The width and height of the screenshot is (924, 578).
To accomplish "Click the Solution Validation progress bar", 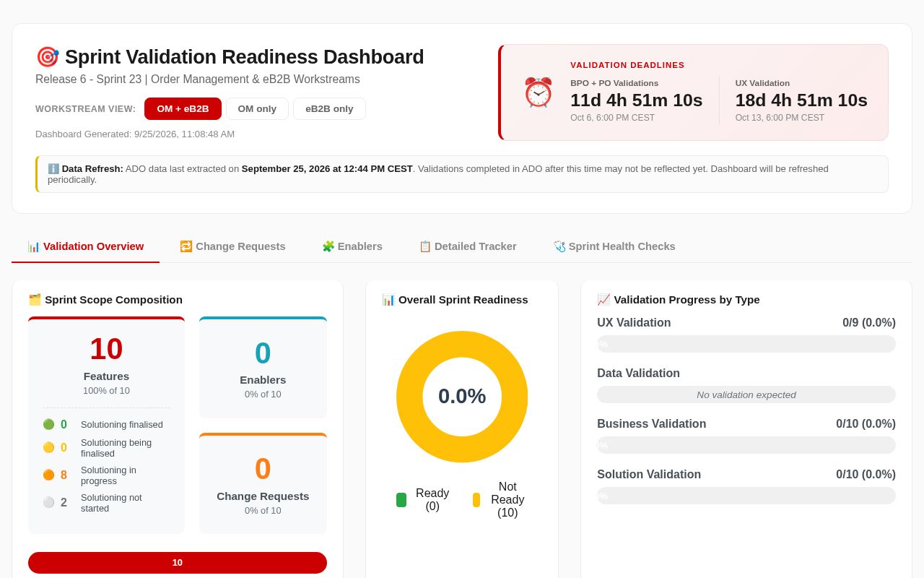I will (746, 496).
